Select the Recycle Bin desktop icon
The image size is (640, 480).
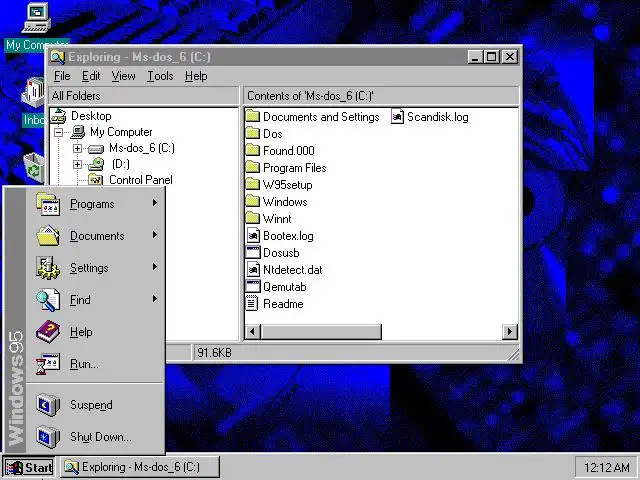point(34,167)
